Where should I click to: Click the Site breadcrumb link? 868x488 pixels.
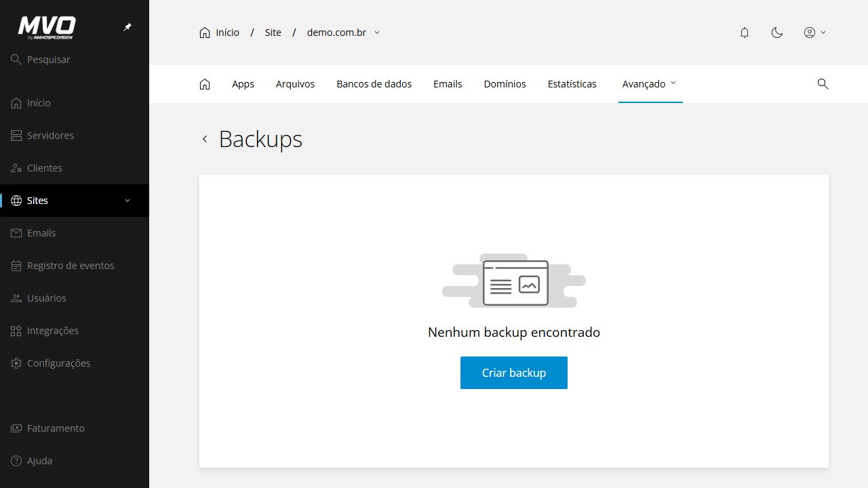[273, 33]
